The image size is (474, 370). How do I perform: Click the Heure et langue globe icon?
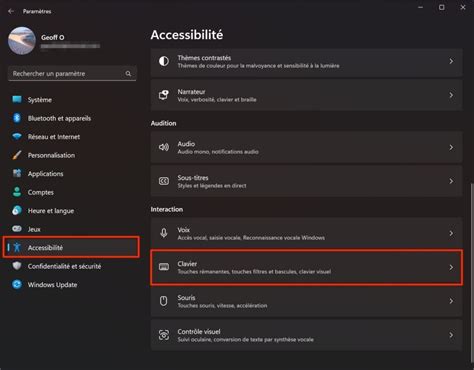pos(17,210)
